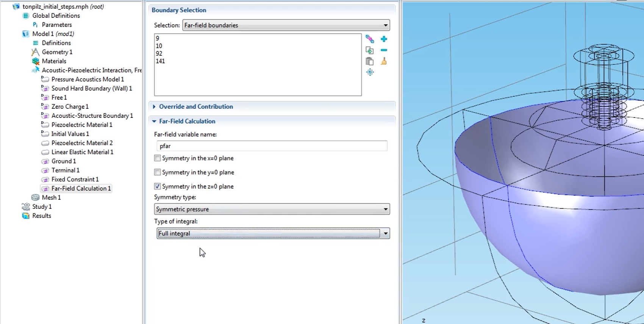Select boundary 92 in the selection list

pos(159,53)
